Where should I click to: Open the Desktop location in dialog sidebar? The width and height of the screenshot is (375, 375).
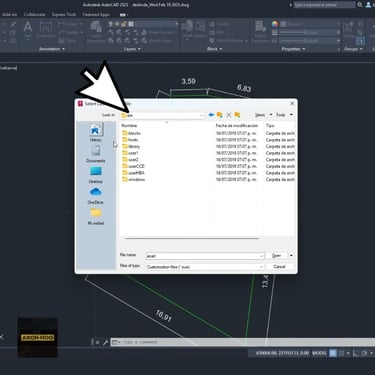(x=96, y=175)
